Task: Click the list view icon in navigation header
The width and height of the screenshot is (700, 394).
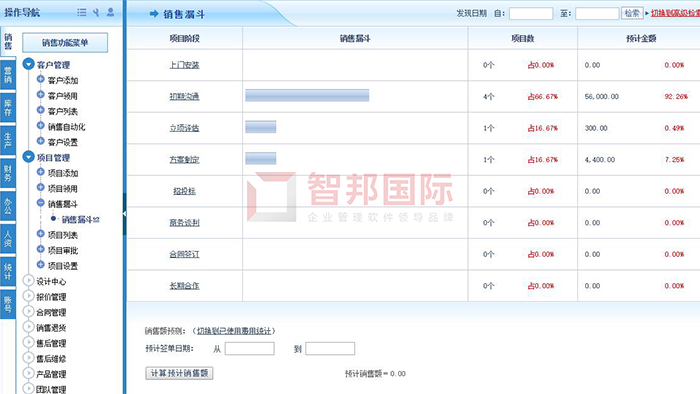Action: pyautogui.click(x=82, y=12)
